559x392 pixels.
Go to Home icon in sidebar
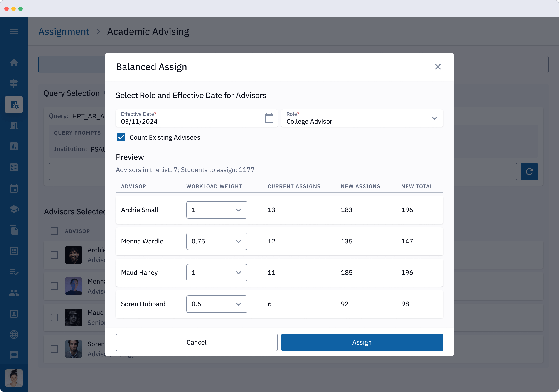pyautogui.click(x=14, y=63)
